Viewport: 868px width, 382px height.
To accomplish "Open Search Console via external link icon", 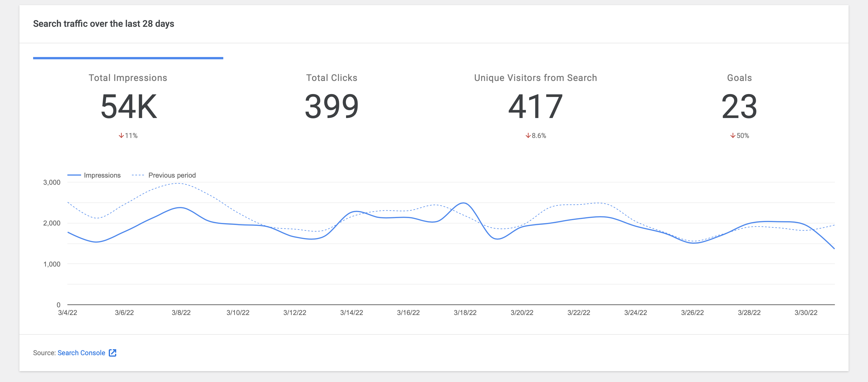I will tap(112, 353).
